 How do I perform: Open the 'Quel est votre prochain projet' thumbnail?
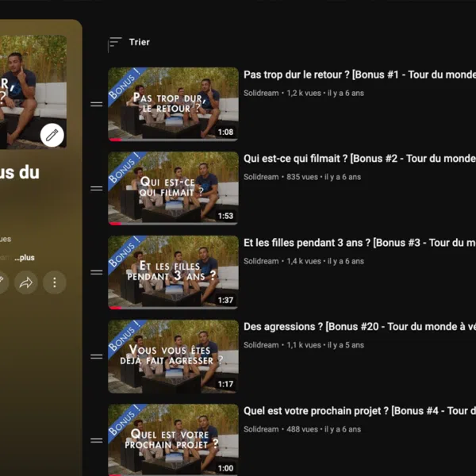[173, 440]
